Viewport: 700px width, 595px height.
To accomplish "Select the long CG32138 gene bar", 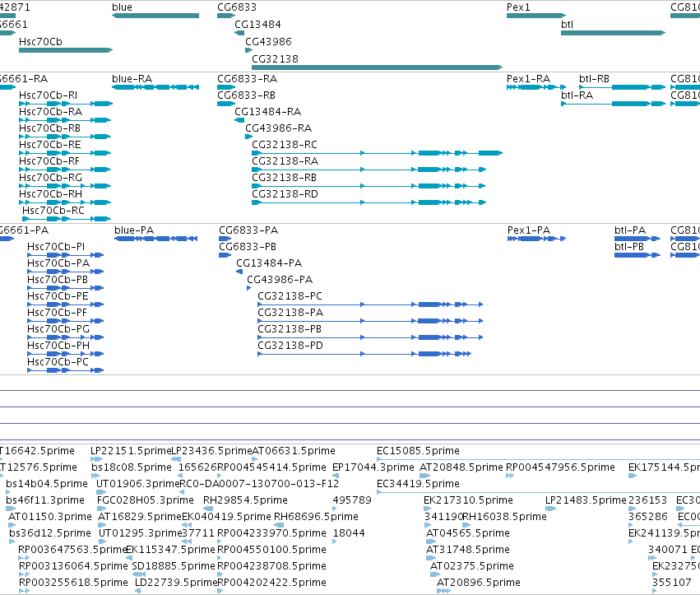I will point(378,67).
